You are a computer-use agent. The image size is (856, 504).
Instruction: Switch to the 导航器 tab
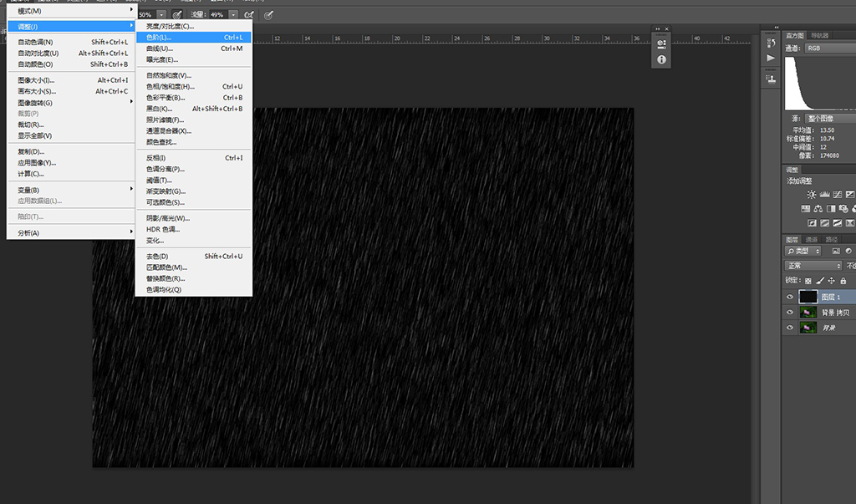(819, 35)
